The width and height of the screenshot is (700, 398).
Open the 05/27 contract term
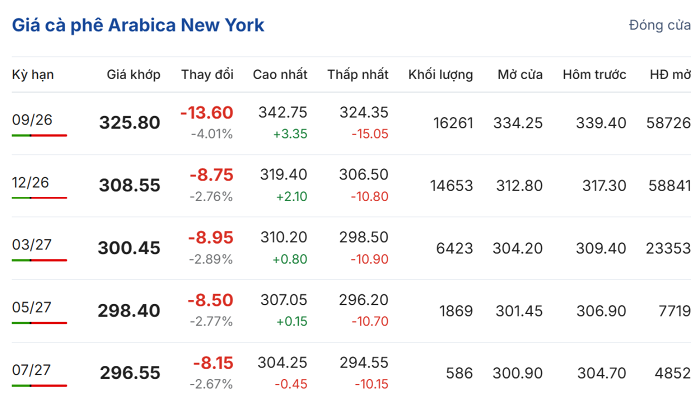tap(32, 307)
